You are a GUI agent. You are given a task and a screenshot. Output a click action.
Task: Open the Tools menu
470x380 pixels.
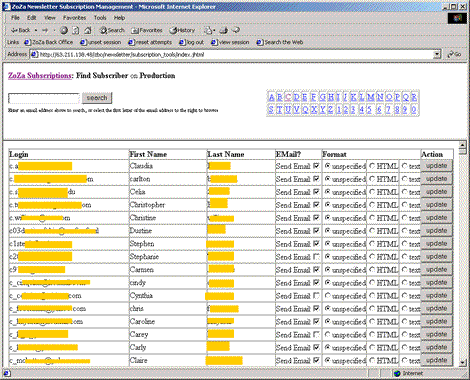(100, 18)
